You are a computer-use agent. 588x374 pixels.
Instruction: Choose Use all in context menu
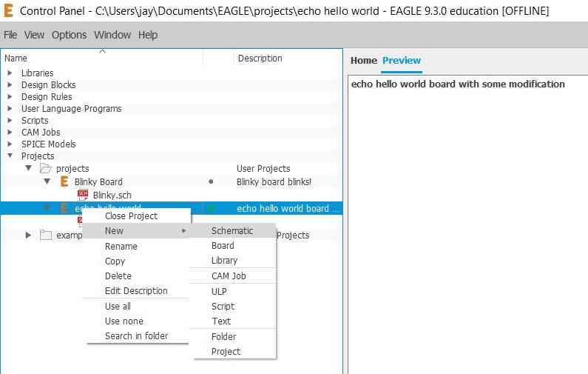pos(137,307)
